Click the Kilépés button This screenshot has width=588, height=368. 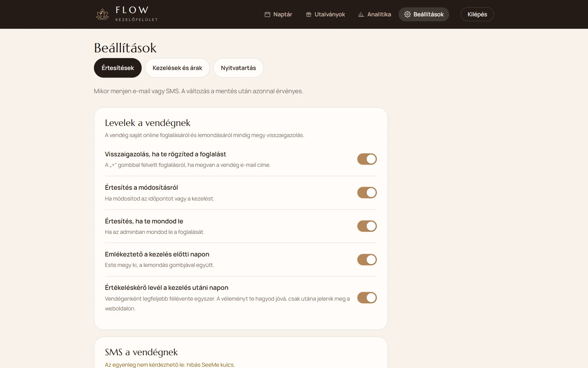point(477,14)
